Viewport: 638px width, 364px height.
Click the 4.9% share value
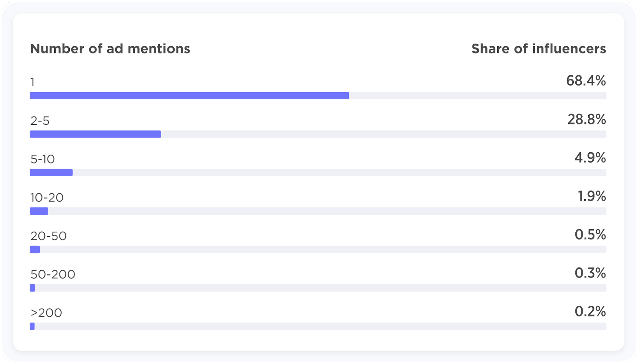590,158
